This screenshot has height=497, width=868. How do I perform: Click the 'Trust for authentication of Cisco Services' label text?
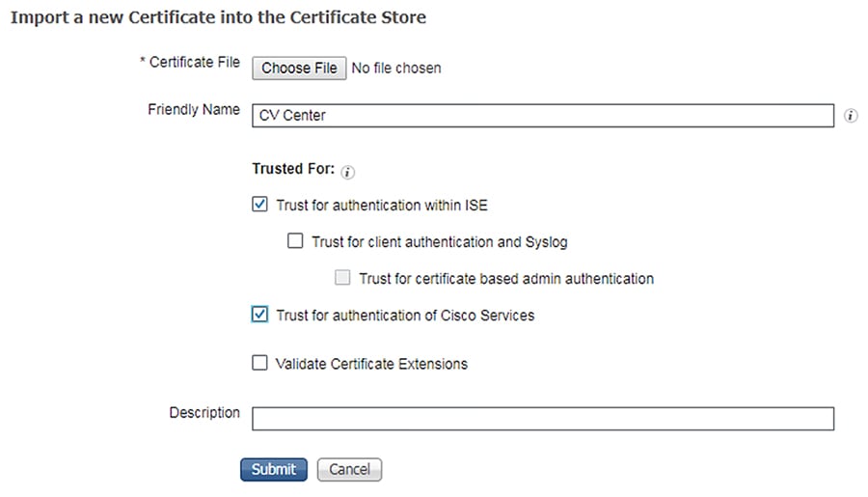[405, 316]
